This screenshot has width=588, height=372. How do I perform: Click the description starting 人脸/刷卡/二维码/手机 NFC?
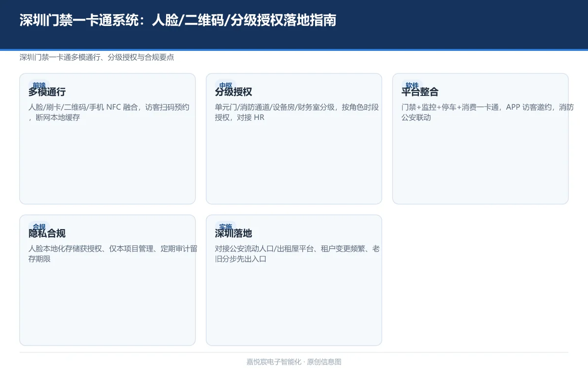click(x=109, y=112)
